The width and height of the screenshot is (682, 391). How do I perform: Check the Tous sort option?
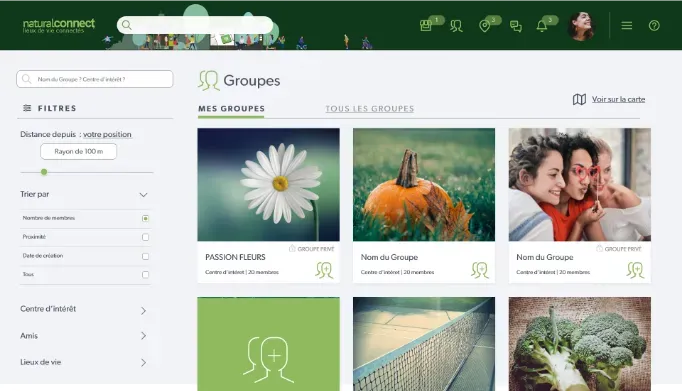point(145,275)
